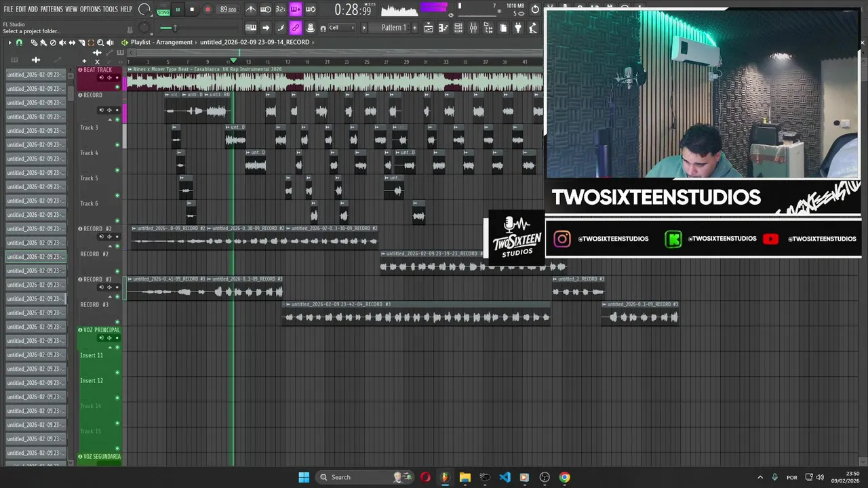
Task: Click the Windows taskbar Search box
Action: tap(364, 477)
